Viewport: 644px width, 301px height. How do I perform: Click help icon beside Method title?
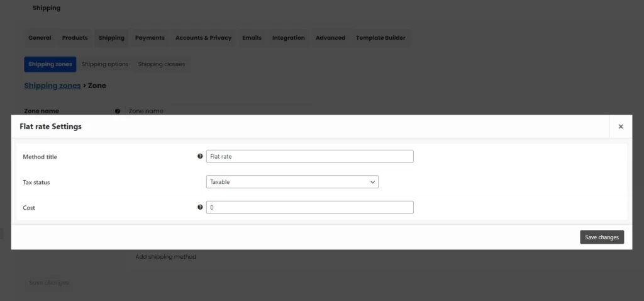[x=200, y=156]
